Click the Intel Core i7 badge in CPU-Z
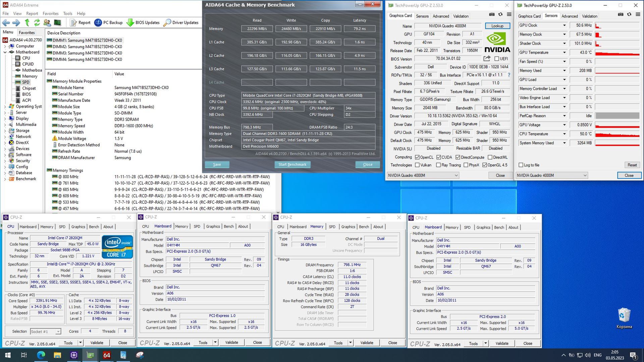The height and width of the screenshot is (362, 644). tap(117, 247)
